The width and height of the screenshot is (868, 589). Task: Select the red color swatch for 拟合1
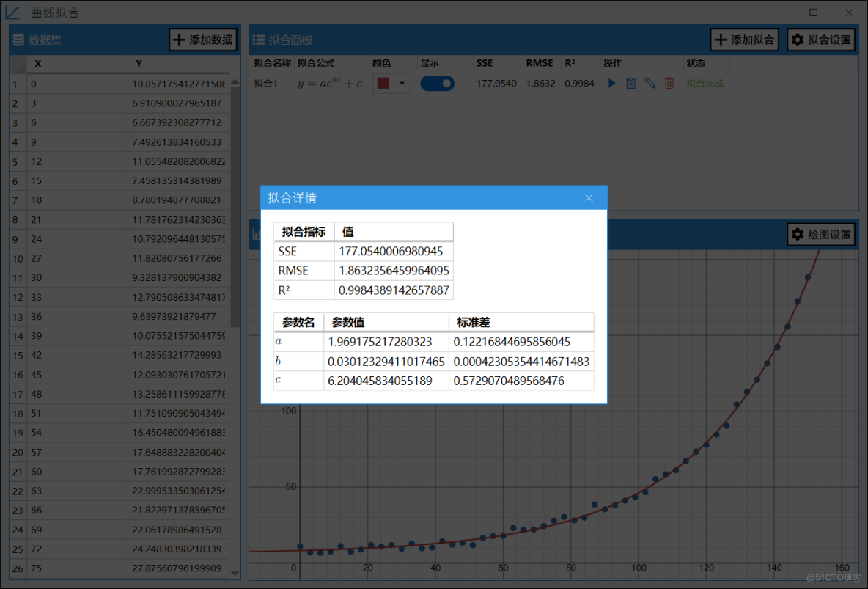383,83
